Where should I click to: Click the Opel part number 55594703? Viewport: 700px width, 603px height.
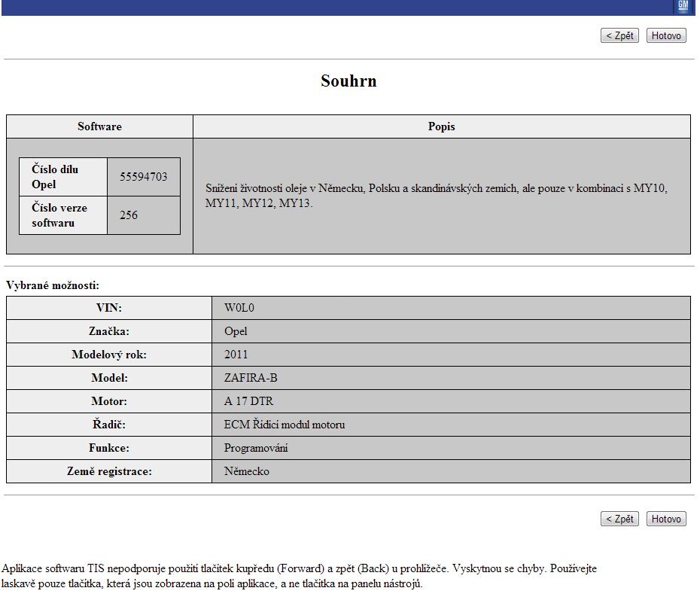click(143, 177)
